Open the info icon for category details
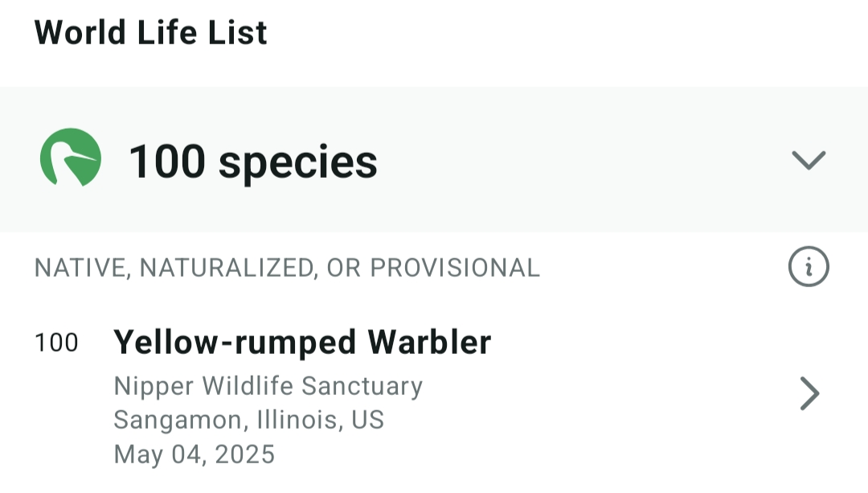The width and height of the screenshot is (868, 493). click(x=809, y=267)
